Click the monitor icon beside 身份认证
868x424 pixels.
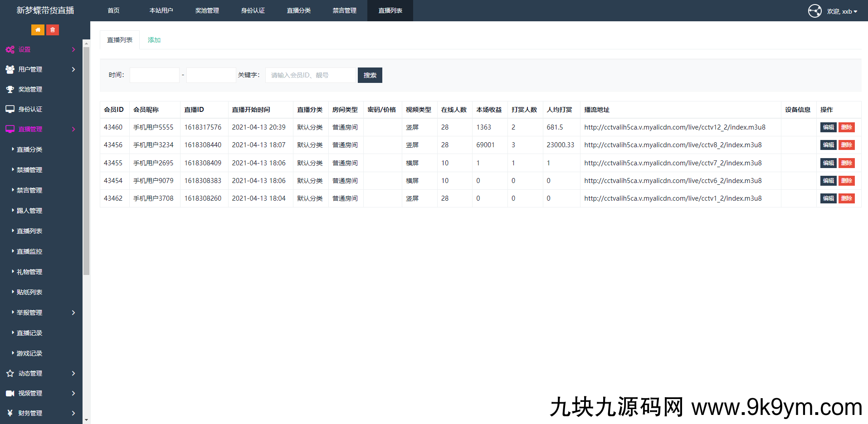click(10, 109)
